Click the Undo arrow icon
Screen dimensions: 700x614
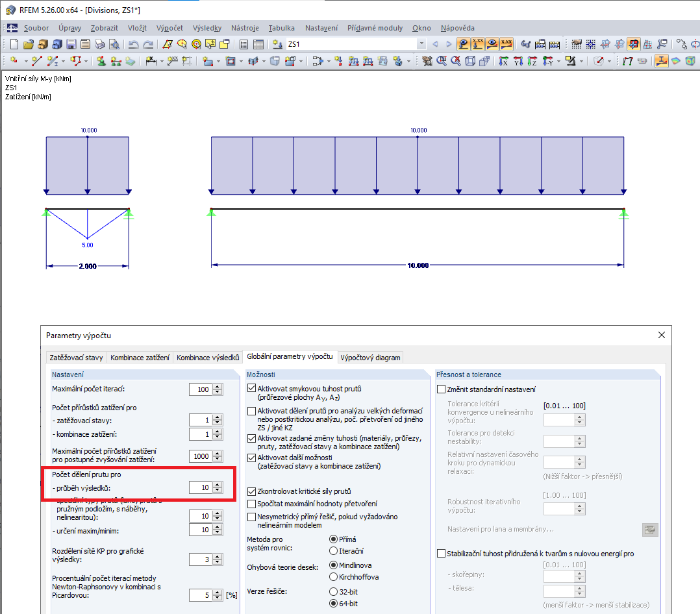134,44
